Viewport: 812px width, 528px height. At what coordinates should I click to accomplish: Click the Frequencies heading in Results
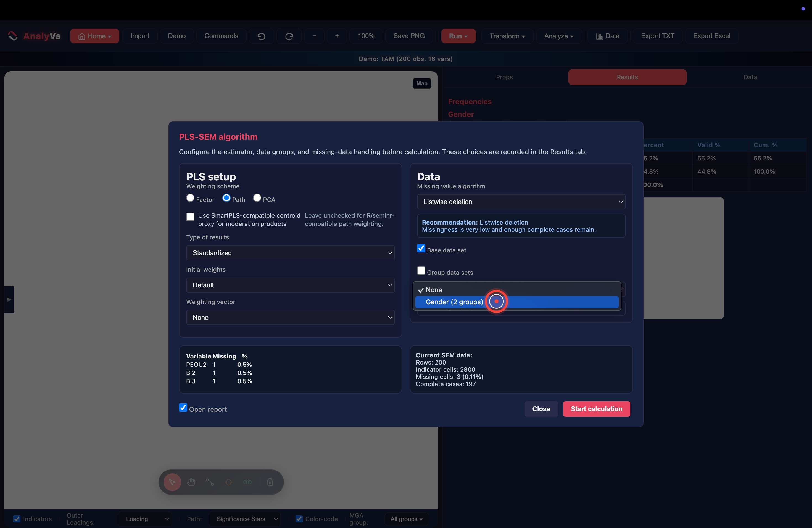click(470, 102)
